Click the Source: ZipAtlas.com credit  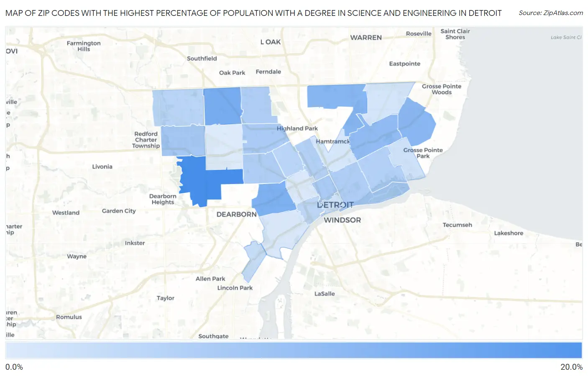click(551, 13)
